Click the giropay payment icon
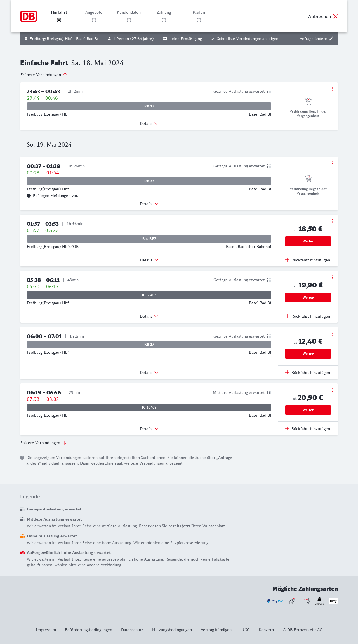This screenshot has width=358, height=644. (319, 601)
